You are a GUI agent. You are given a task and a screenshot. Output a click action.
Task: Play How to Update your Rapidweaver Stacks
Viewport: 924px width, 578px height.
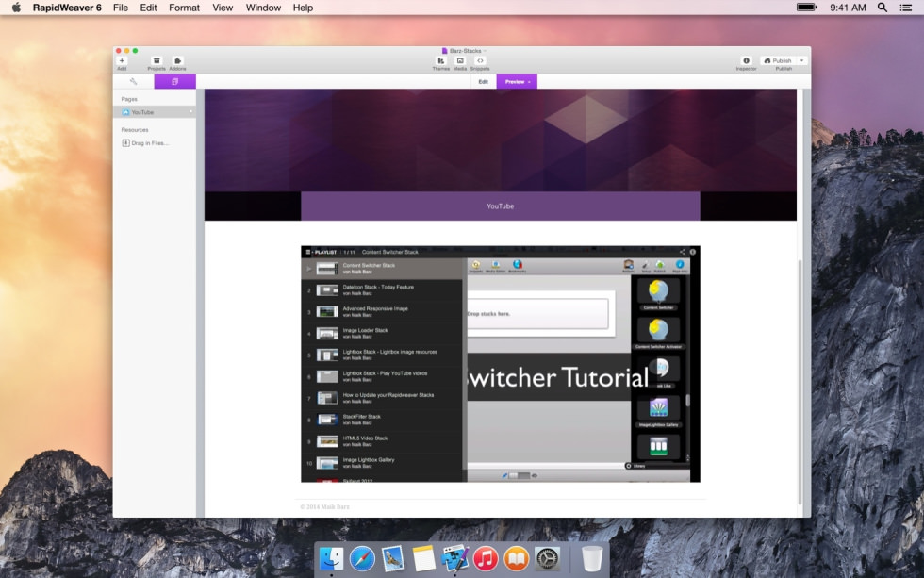click(x=382, y=398)
